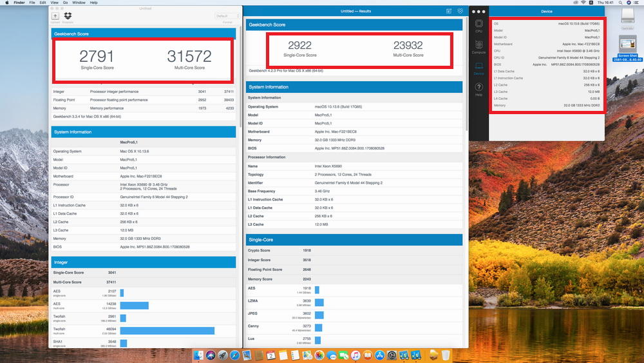
Task: Open System Preferences from the Dock
Action: point(392,355)
